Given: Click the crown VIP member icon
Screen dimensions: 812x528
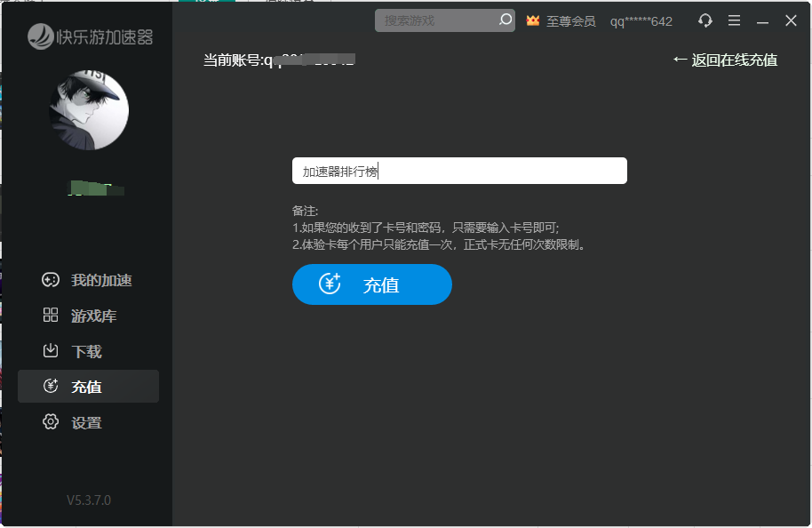Looking at the screenshot, I should tap(533, 20).
